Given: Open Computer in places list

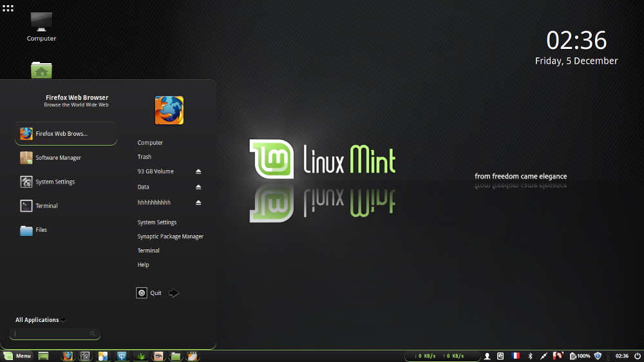Looking at the screenshot, I should coord(150,142).
